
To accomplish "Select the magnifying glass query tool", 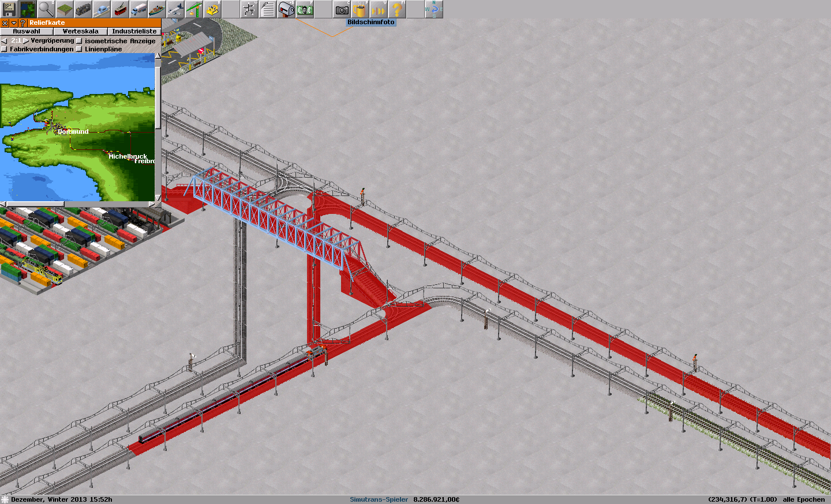I will point(46,9).
